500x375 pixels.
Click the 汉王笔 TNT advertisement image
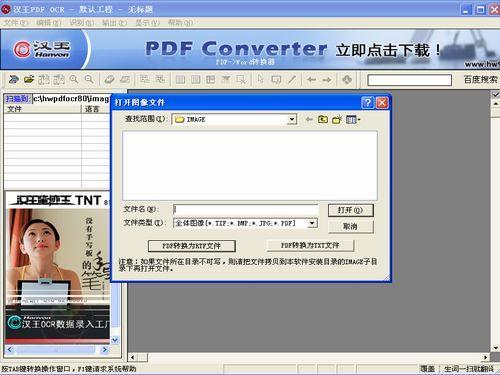pos(57,248)
